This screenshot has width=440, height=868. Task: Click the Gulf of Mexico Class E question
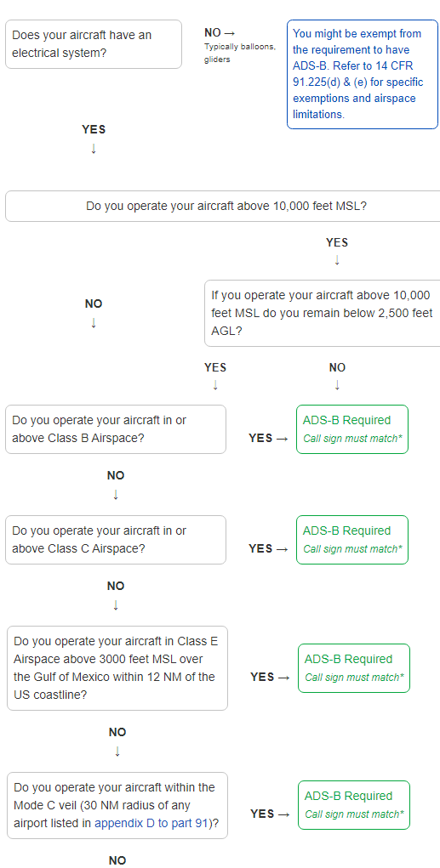117,668
